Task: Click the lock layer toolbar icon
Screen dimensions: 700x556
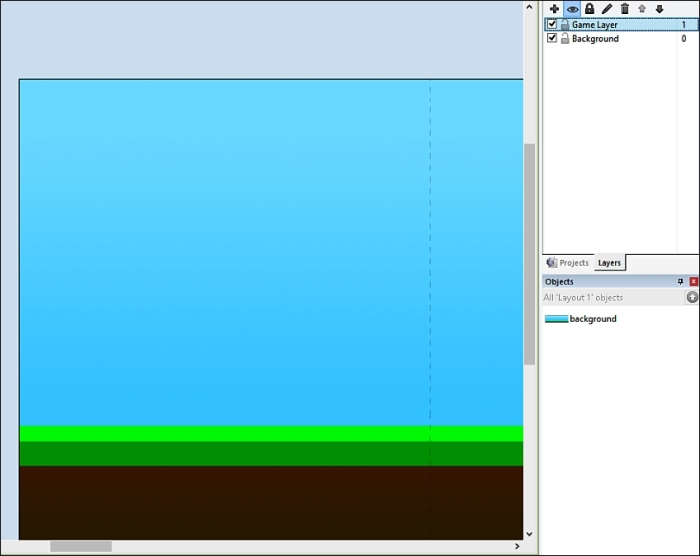Action: 589,8
